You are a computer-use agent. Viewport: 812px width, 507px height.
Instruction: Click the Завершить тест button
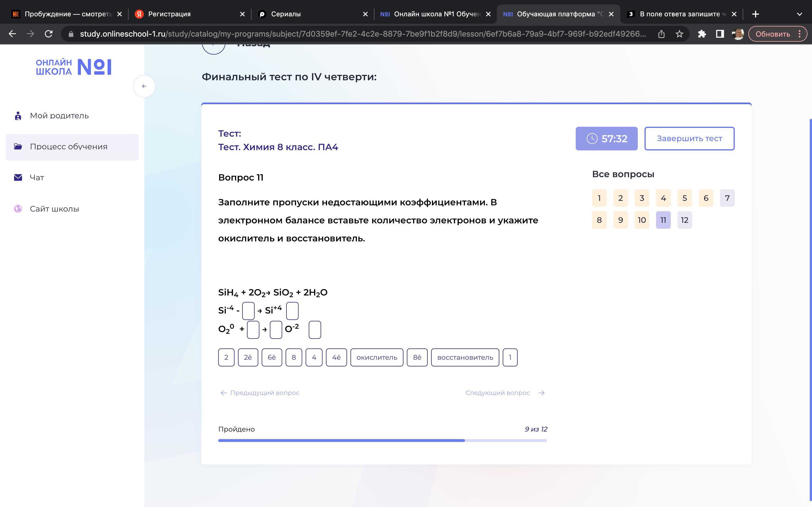pyautogui.click(x=689, y=139)
